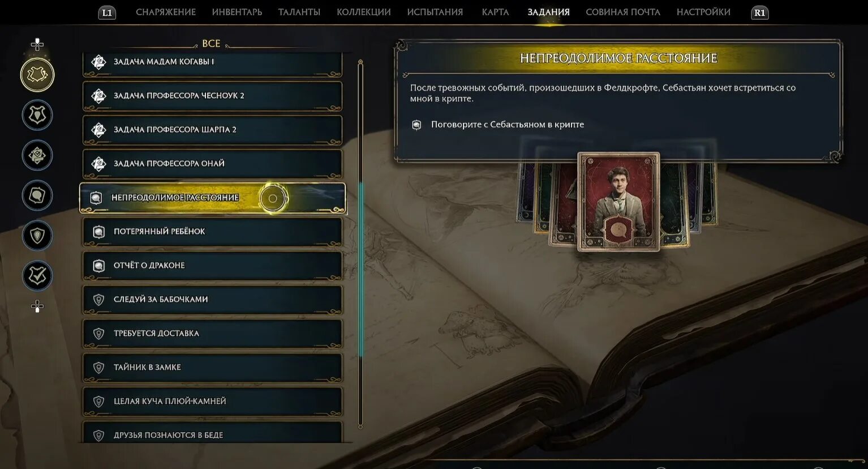Viewport: 868px width, 469px height.
Task: Open the Снаряжение tab
Action: tap(166, 12)
